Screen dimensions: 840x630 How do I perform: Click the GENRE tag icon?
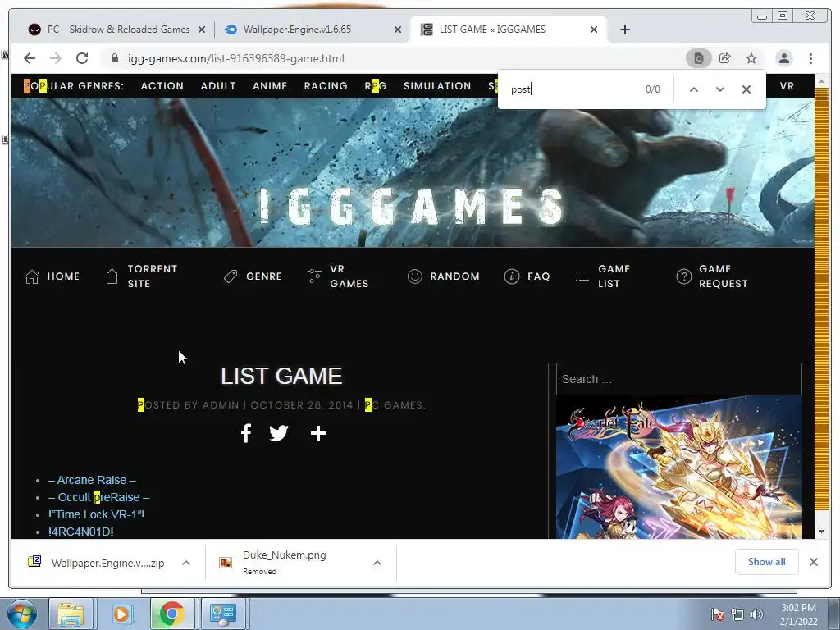pyautogui.click(x=231, y=276)
